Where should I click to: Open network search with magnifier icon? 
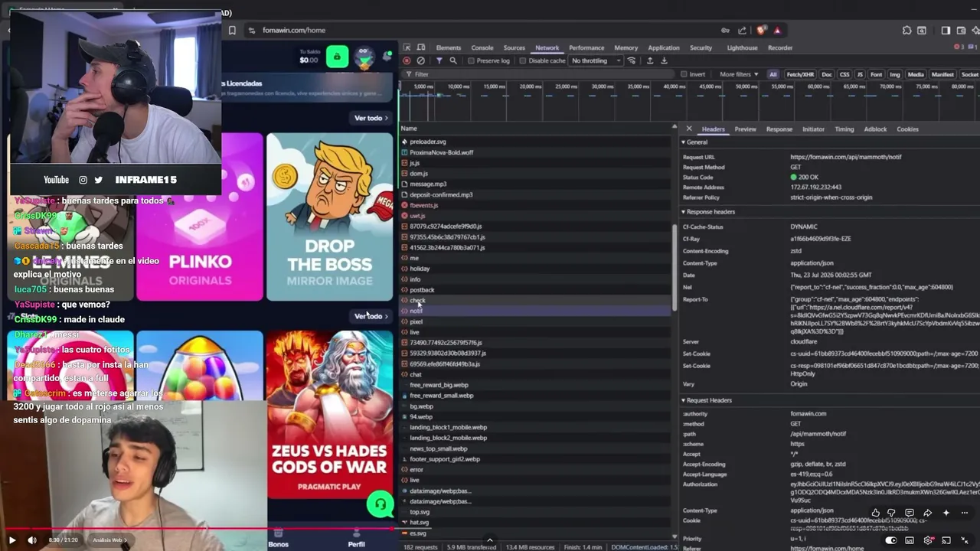(453, 60)
